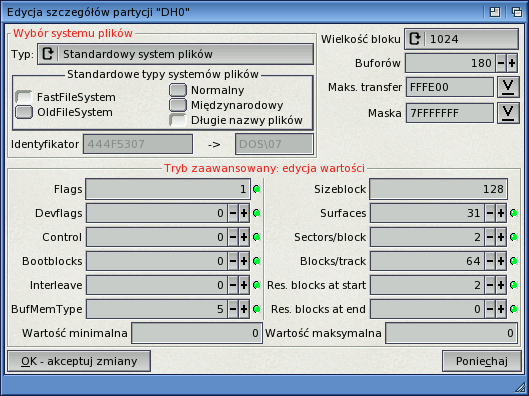This screenshot has width=529, height=396.
Task: Click cycle icon of filesystem Typ selector
Action: (x=48, y=54)
